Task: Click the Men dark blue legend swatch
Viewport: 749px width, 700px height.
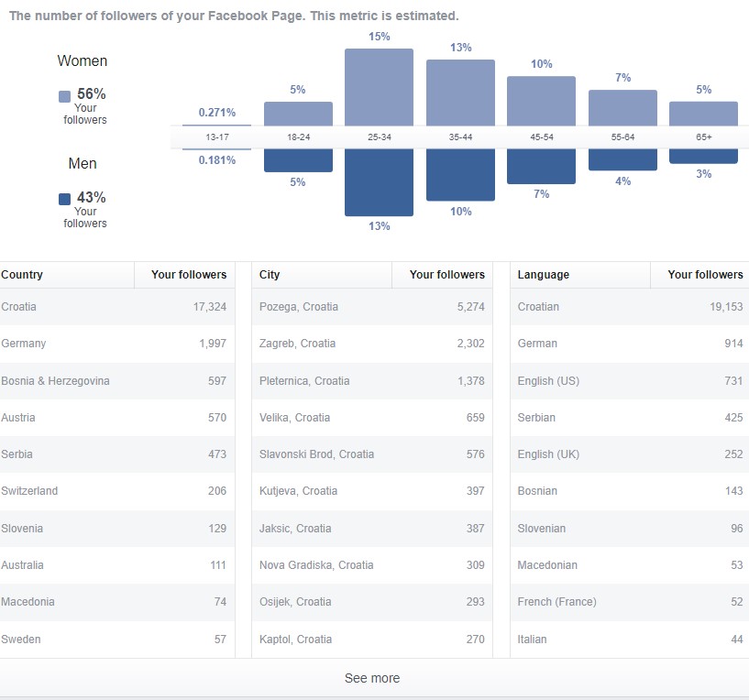Action: click(64, 199)
